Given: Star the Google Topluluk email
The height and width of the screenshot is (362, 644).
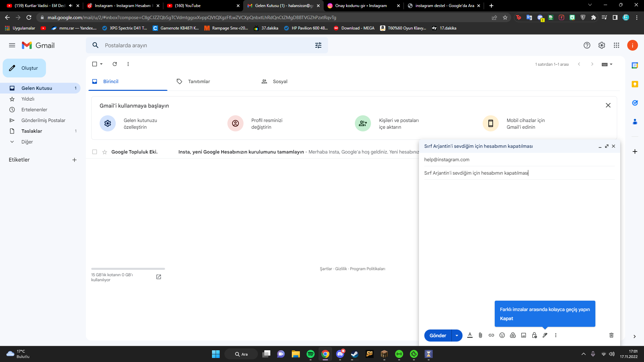Looking at the screenshot, I should (x=105, y=152).
